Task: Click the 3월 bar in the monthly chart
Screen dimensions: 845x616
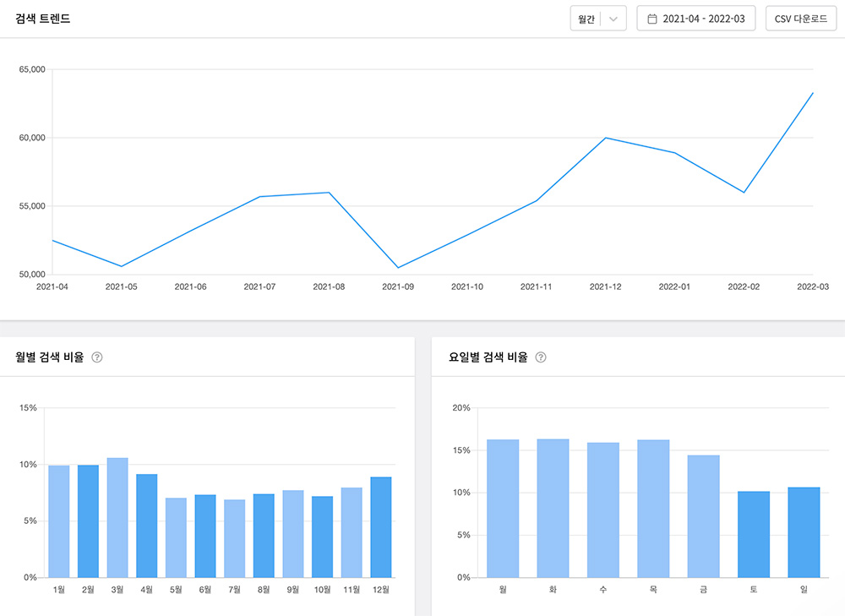Action: click(117, 518)
